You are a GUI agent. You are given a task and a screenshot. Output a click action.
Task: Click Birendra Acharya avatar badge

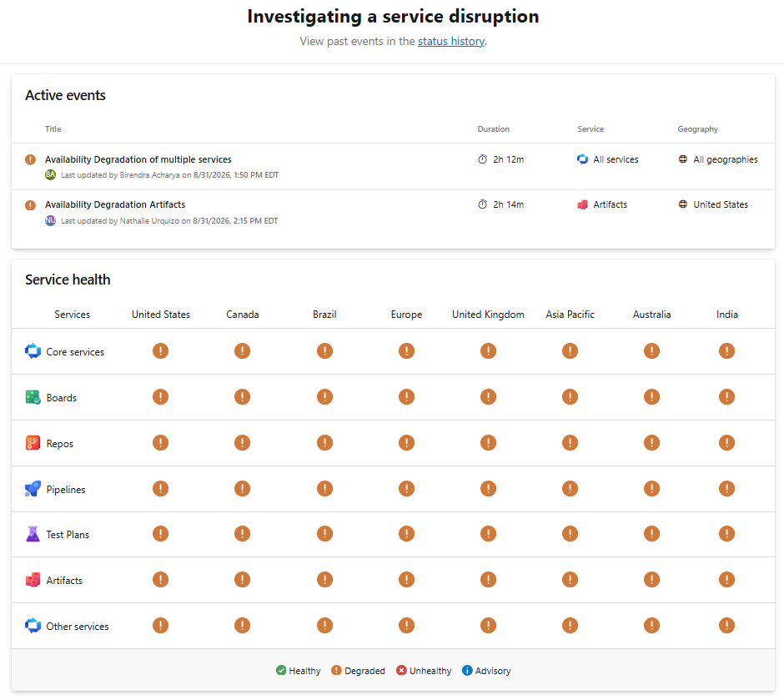(51, 174)
